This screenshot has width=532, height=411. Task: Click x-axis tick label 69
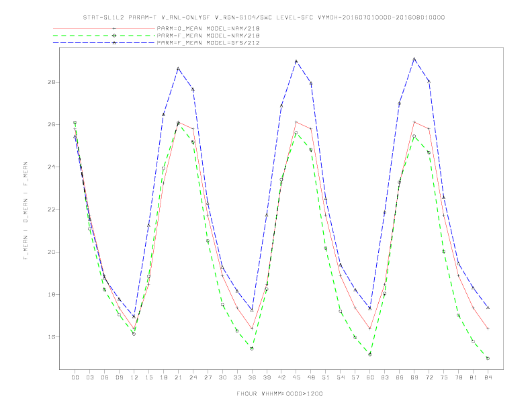[x=414, y=377]
